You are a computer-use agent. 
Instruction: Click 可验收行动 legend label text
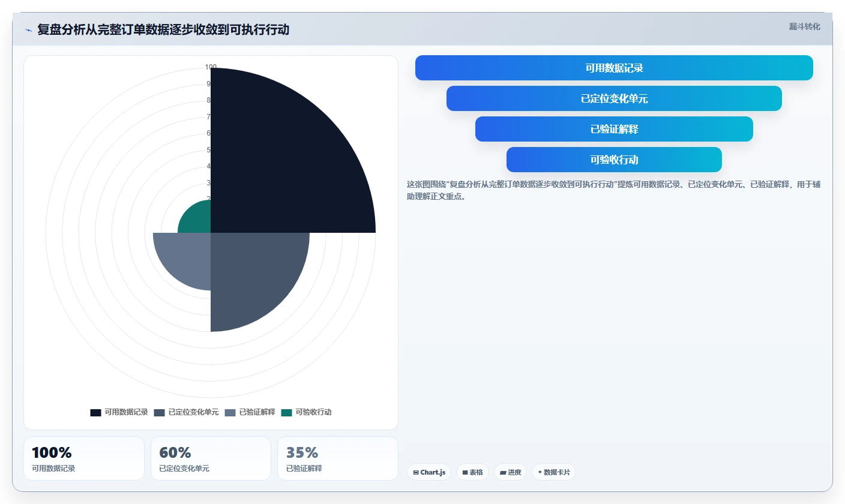coord(313,412)
